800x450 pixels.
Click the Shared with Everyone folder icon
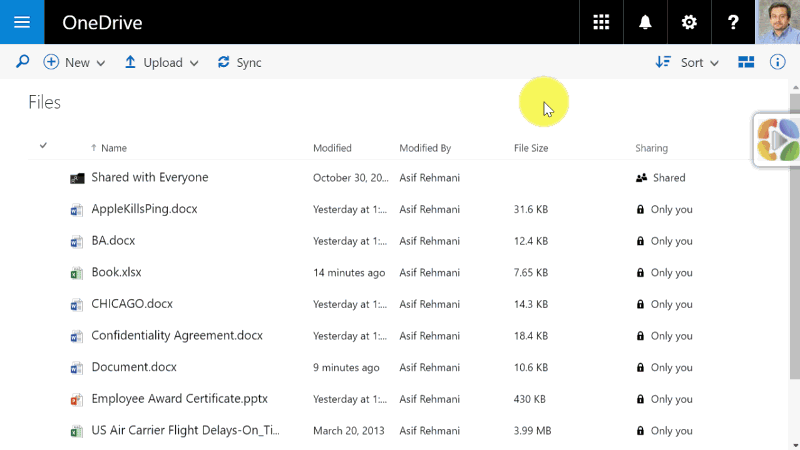point(77,178)
